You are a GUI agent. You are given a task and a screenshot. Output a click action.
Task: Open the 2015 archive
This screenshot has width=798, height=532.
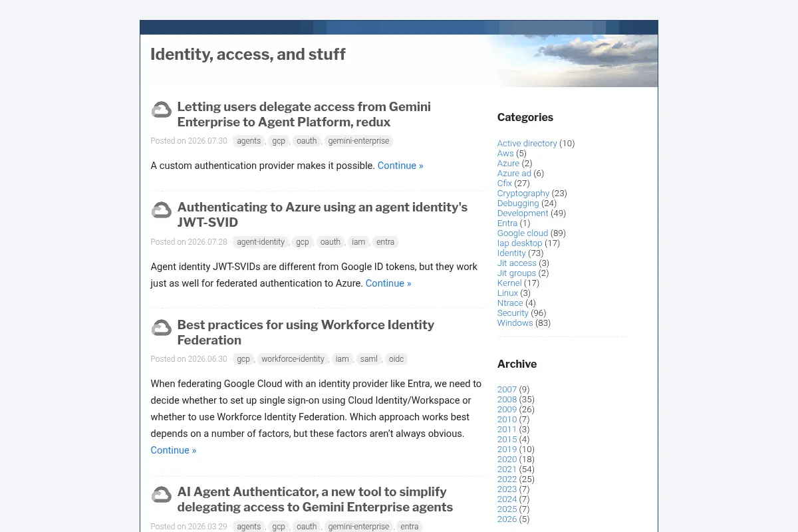click(x=507, y=440)
